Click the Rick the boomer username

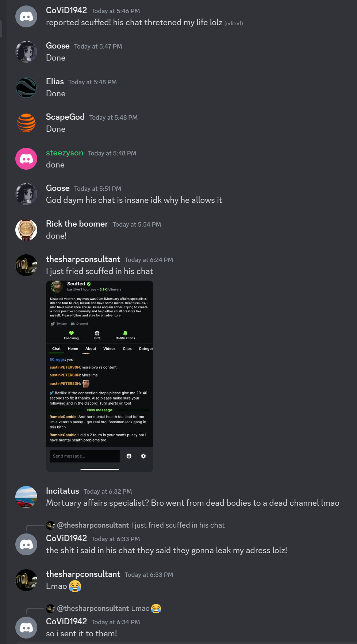[x=77, y=224]
